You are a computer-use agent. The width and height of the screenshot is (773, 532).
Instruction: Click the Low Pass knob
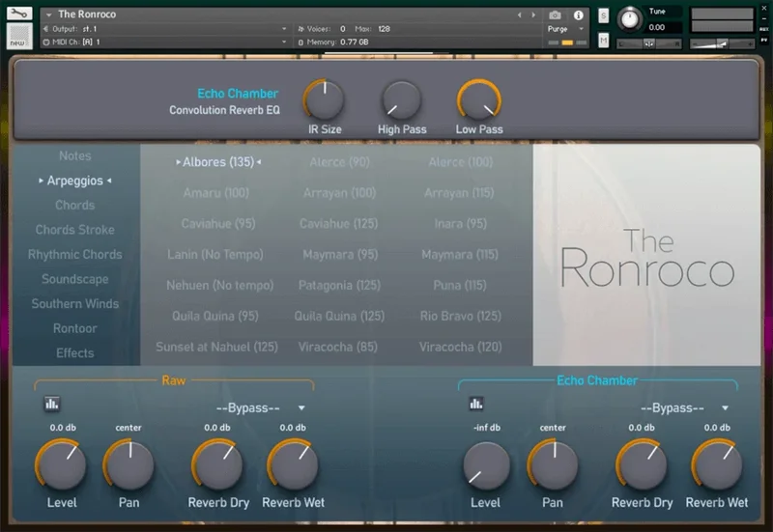478,100
